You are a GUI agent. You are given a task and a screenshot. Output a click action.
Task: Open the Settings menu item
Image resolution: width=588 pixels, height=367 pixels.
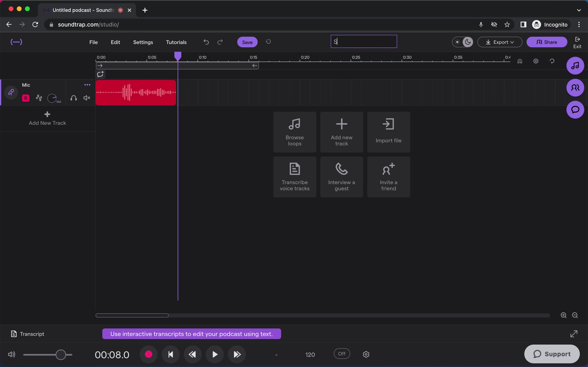point(143,42)
